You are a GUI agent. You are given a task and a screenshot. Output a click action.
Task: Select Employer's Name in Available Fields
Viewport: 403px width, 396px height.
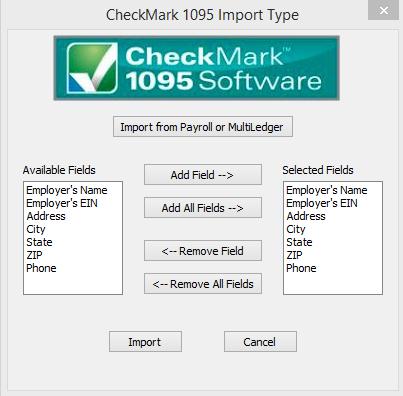click(67, 190)
